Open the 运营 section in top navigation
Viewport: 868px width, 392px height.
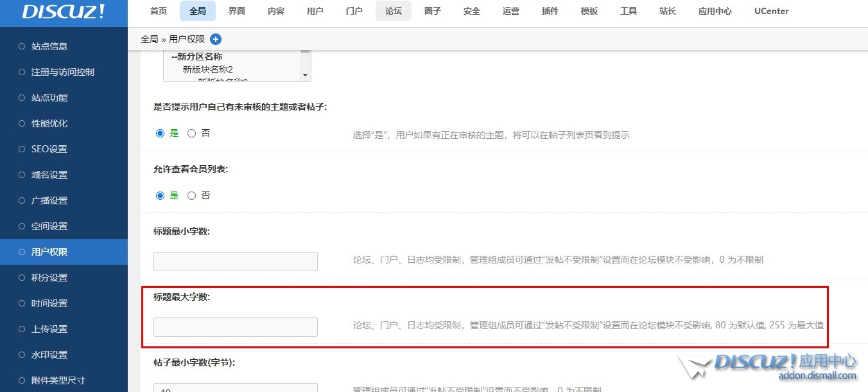click(510, 11)
